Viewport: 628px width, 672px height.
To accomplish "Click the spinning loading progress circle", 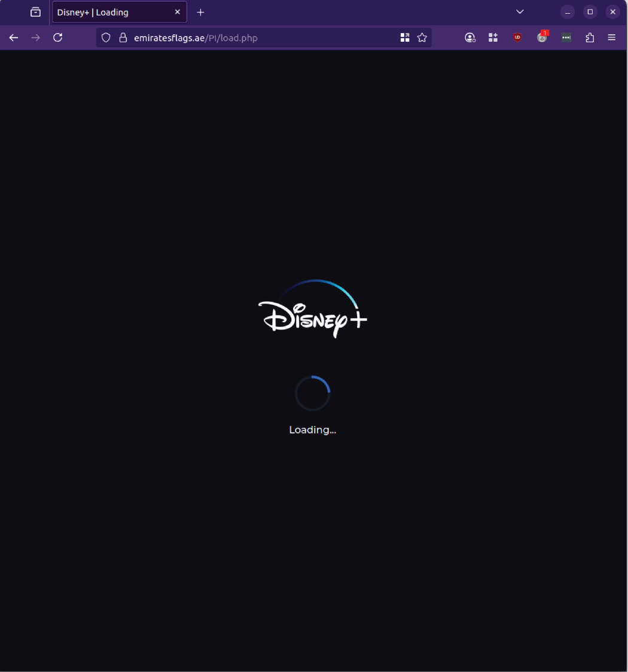I will point(312,393).
